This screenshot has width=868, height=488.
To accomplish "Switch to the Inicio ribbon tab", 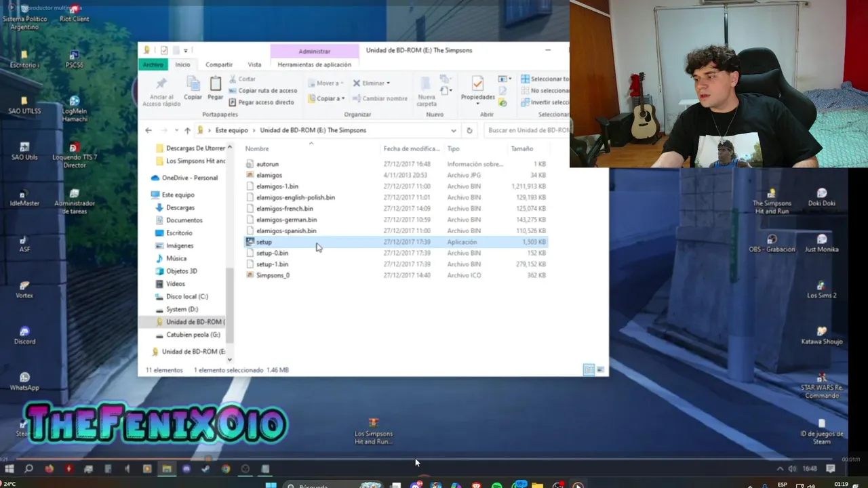I will point(182,64).
